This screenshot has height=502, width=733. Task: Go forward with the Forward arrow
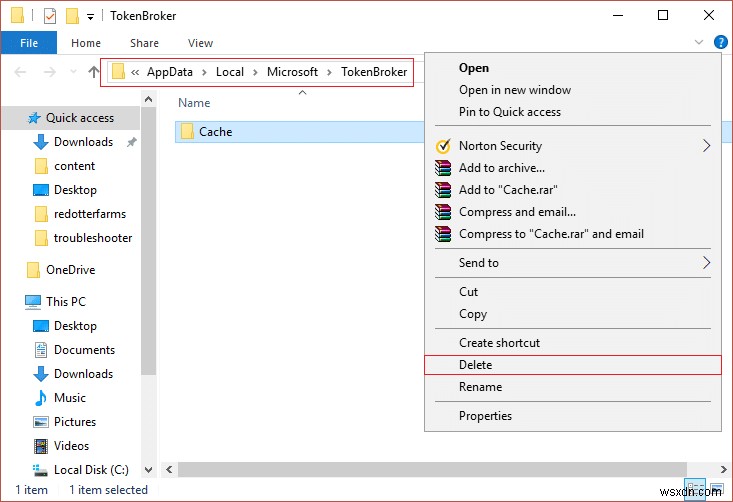click(50, 72)
